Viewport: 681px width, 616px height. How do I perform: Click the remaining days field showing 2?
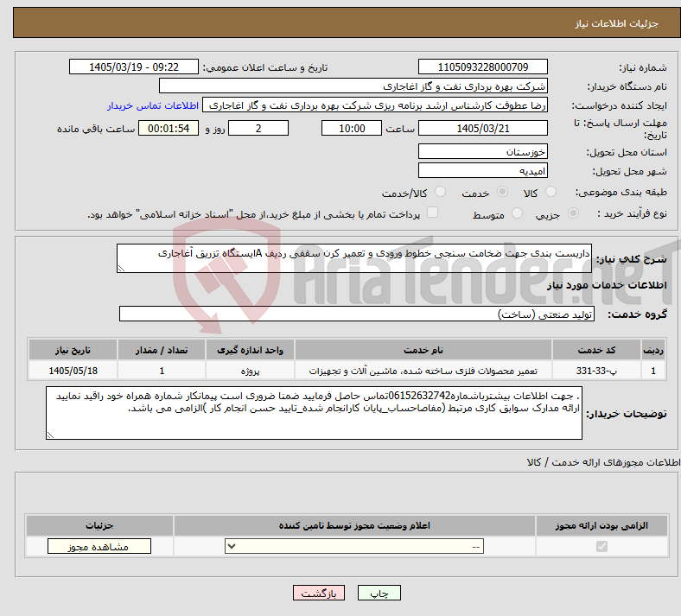[x=258, y=128]
